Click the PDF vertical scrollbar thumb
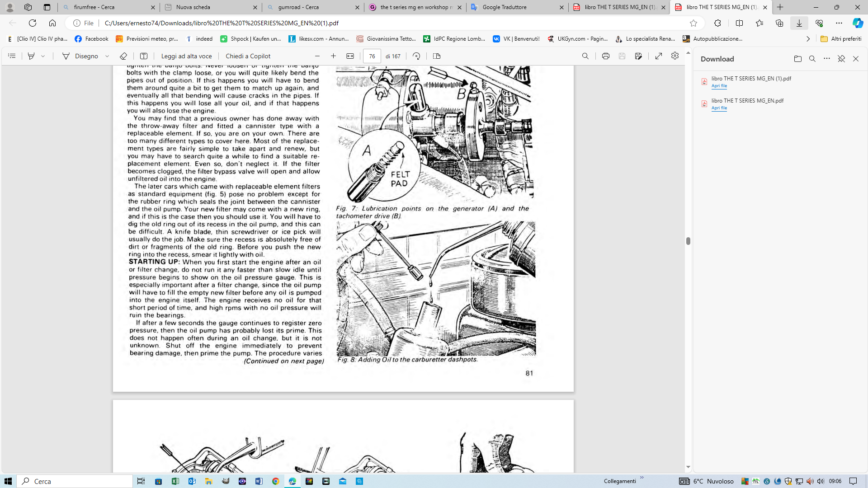Image resolution: width=868 pixels, height=488 pixels. tap(688, 241)
